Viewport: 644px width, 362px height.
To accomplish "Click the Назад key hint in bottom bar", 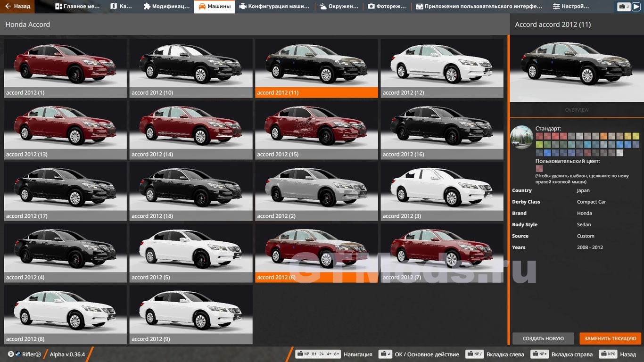I will [617, 354].
